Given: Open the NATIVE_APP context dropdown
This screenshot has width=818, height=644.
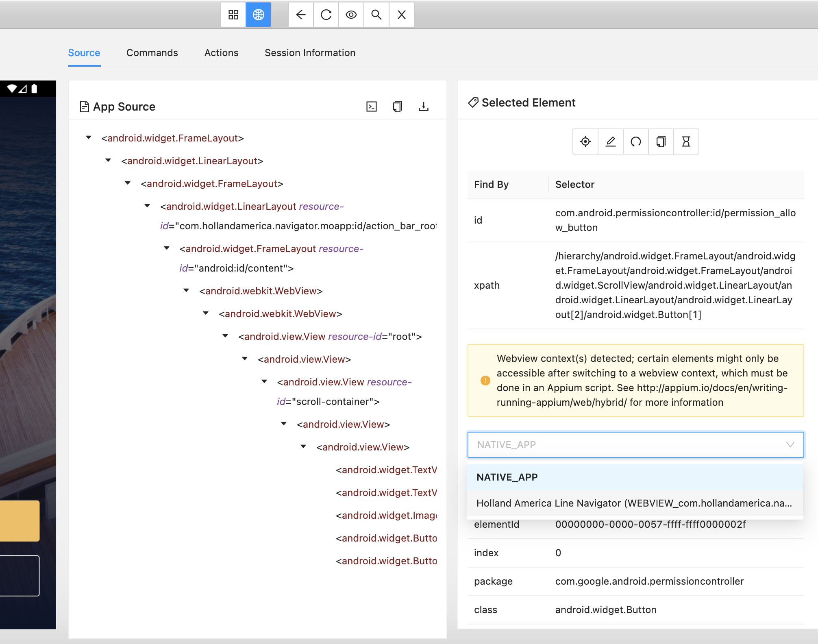Looking at the screenshot, I should click(636, 445).
